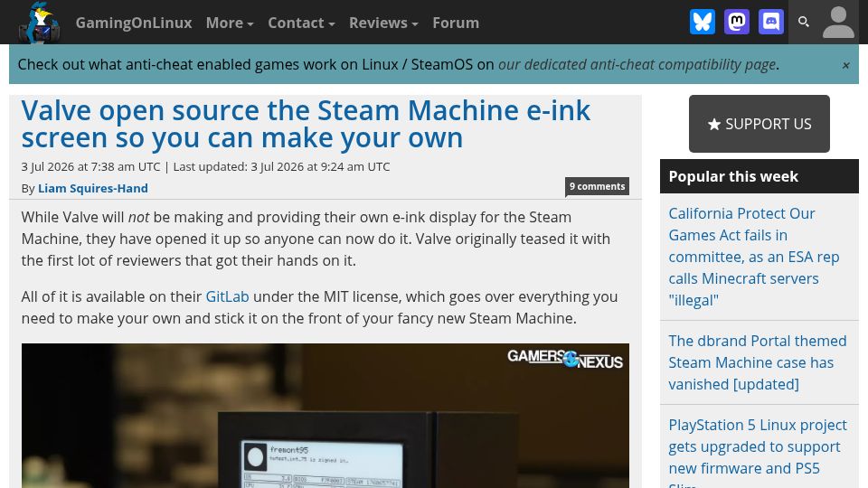
Task: Expand the Reviews dropdown menu
Action: [x=383, y=23]
